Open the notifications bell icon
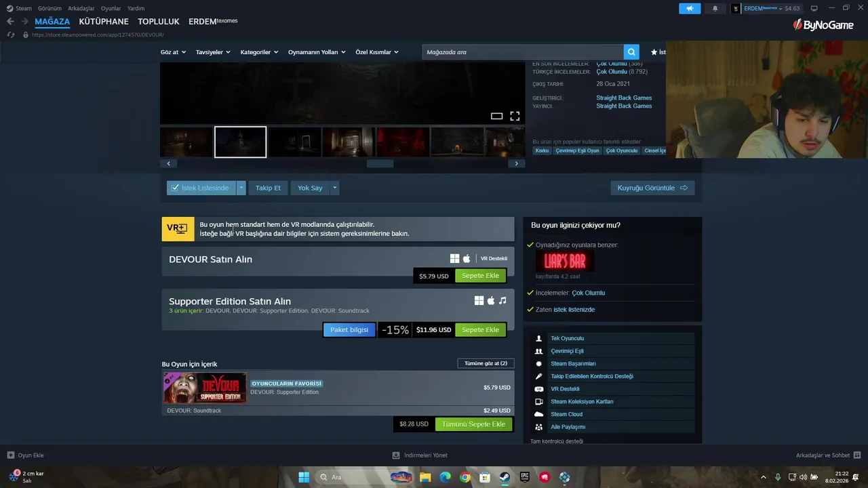Screen dimensions: 868x488 coord(715,8)
